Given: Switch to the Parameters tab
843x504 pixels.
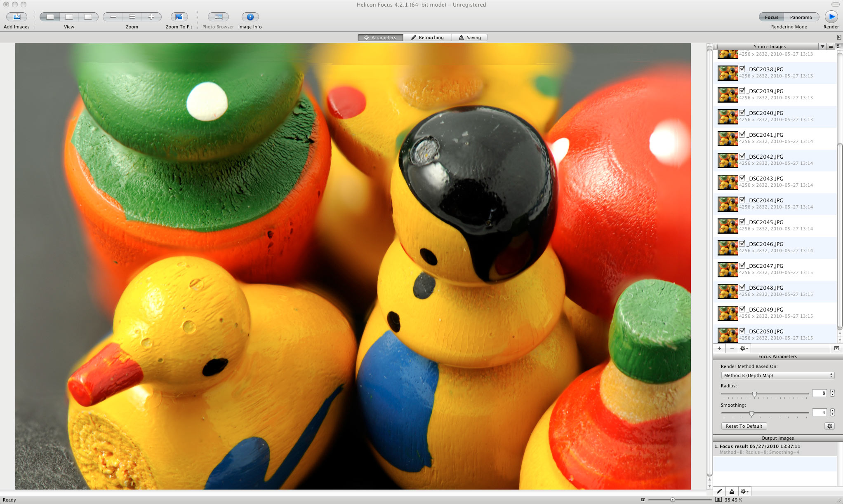Looking at the screenshot, I should coord(380,38).
